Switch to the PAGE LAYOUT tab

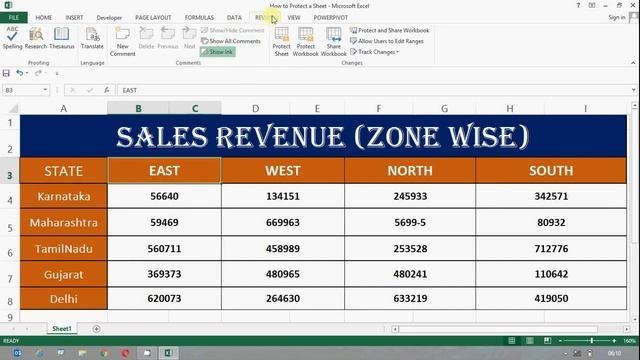coord(153,18)
